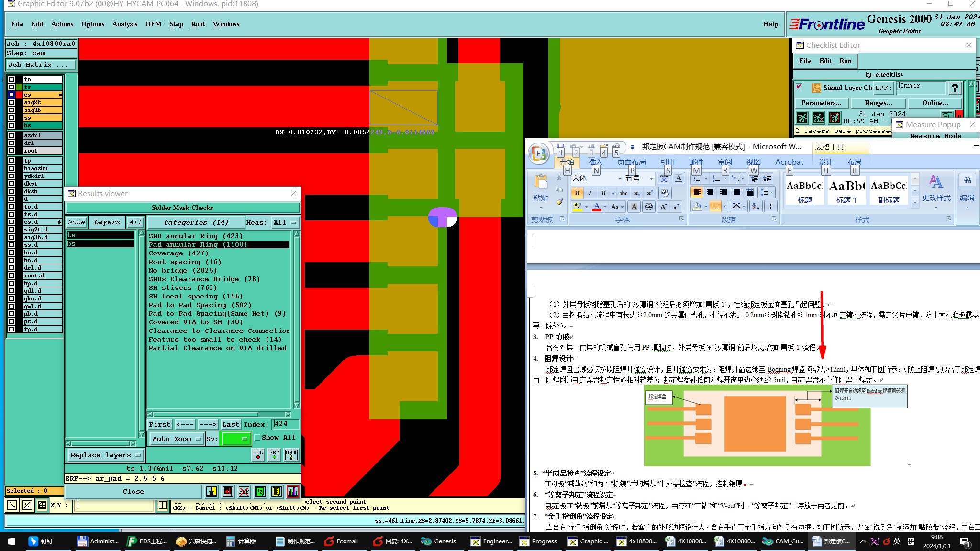Select SM slivers (763) category
Image resolution: width=980 pixels, height=551 pixels.
182,287
